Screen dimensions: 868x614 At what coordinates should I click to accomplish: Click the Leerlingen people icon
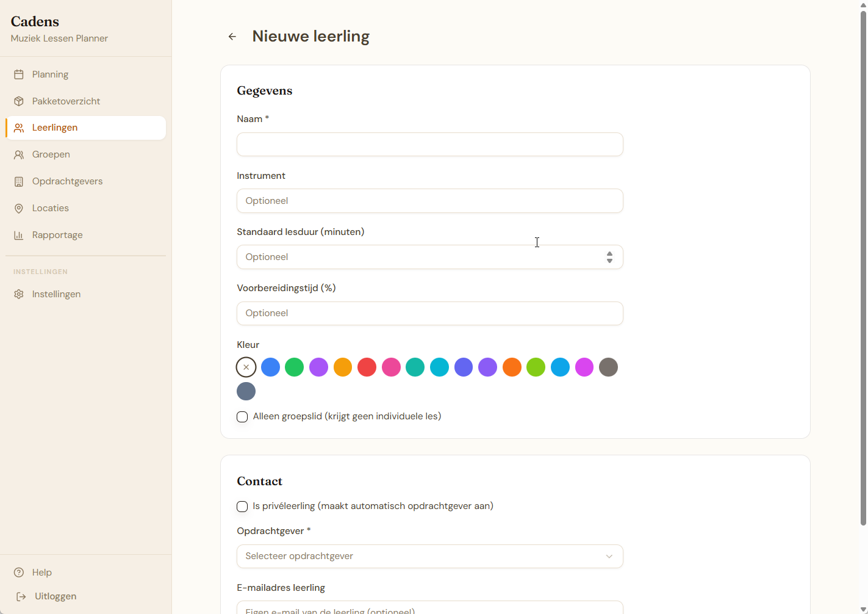point(19,128)
